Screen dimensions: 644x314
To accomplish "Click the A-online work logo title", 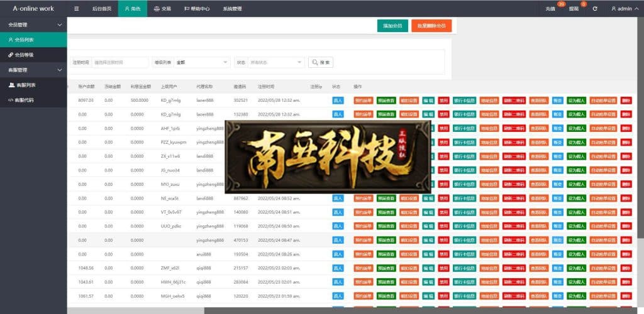I will [33, 9].
